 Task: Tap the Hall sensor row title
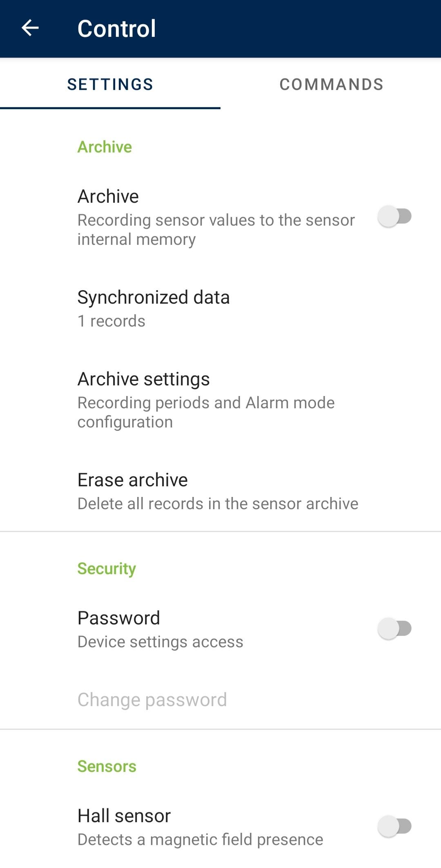click(124, 816)
